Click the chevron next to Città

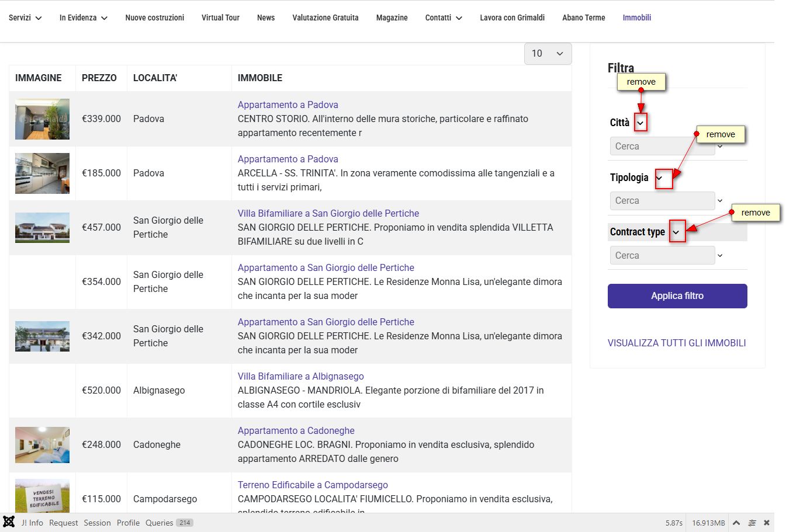(640, 123)
